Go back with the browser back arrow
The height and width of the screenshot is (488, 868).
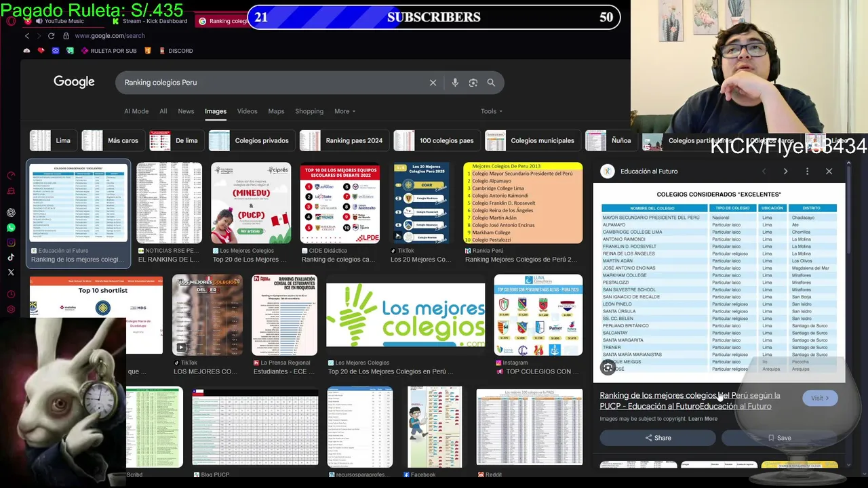pos(27,36)
